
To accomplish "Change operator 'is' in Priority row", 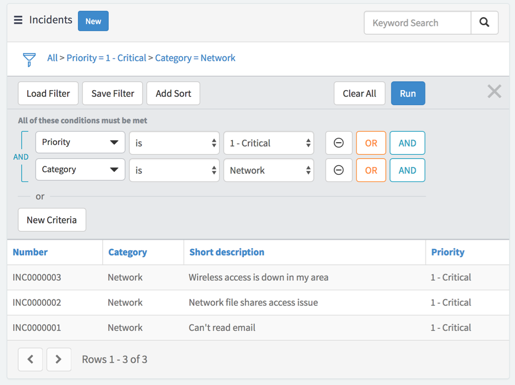I will [x=174, y=143].
